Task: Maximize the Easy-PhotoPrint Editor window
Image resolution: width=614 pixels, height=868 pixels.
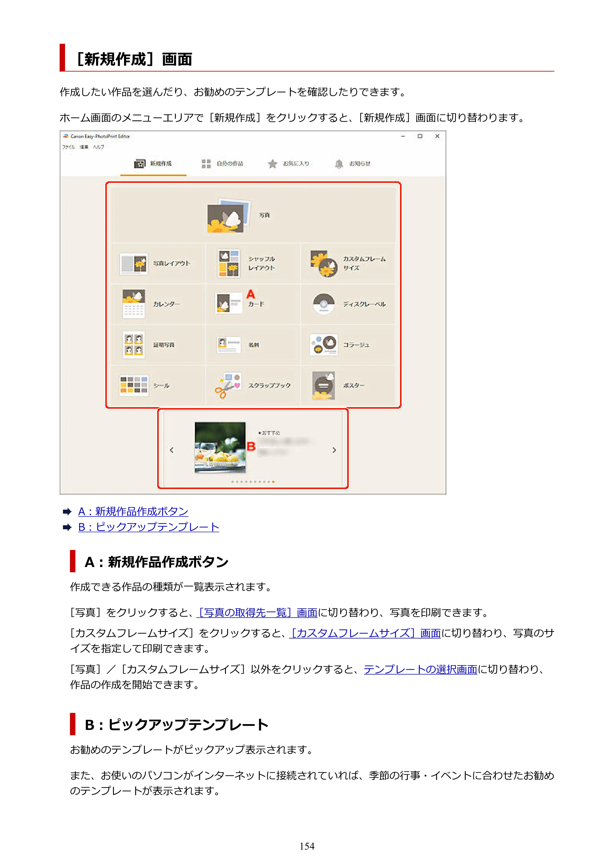Action: click(x=420, y=136)
